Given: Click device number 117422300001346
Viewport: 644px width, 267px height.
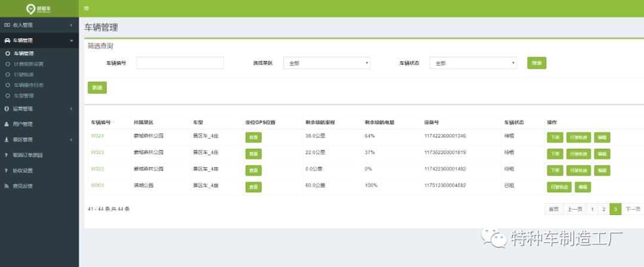Looking at the screenshot, I should tap(445, 136).
